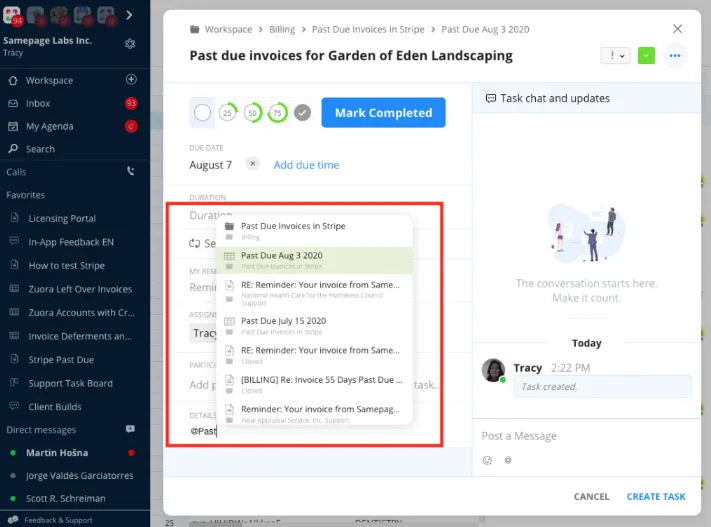Image resolution: width=711 pixels, height=527 pixels.
Task: Focus the Post a Message field
Action: 586,436
